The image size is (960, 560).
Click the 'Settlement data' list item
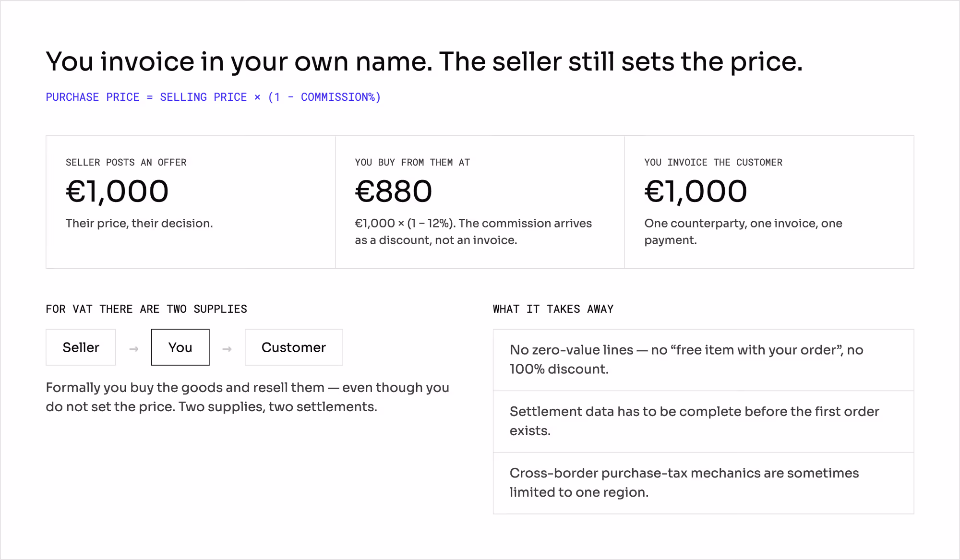point(704,421)
